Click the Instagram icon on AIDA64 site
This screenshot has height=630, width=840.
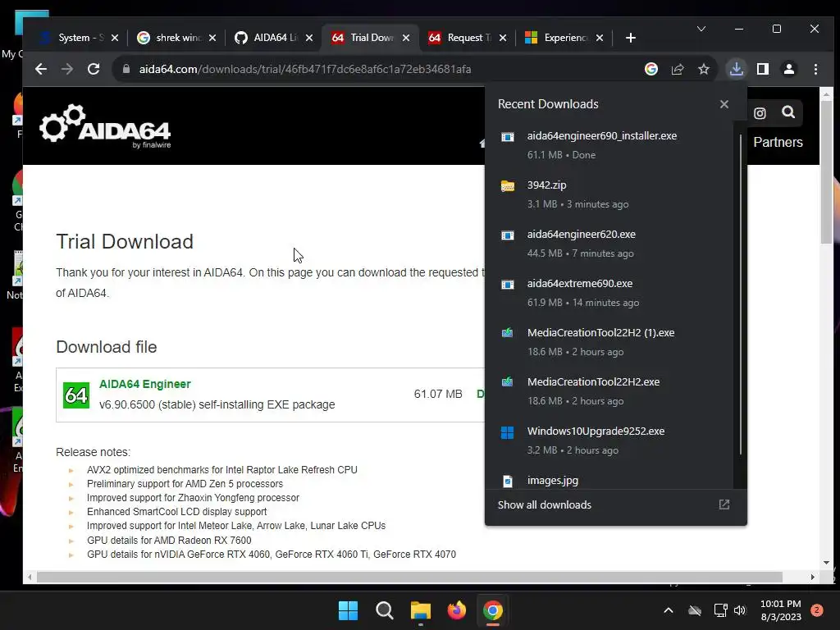760,113
